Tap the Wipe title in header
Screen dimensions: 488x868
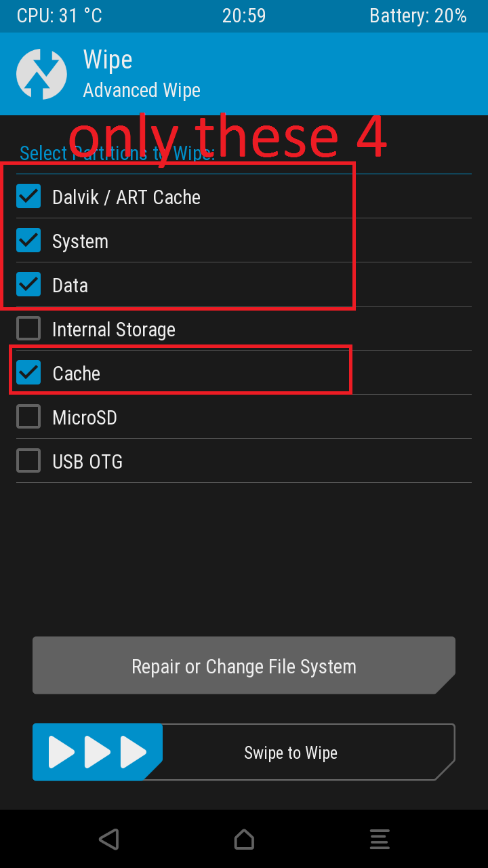coord(108,60)
